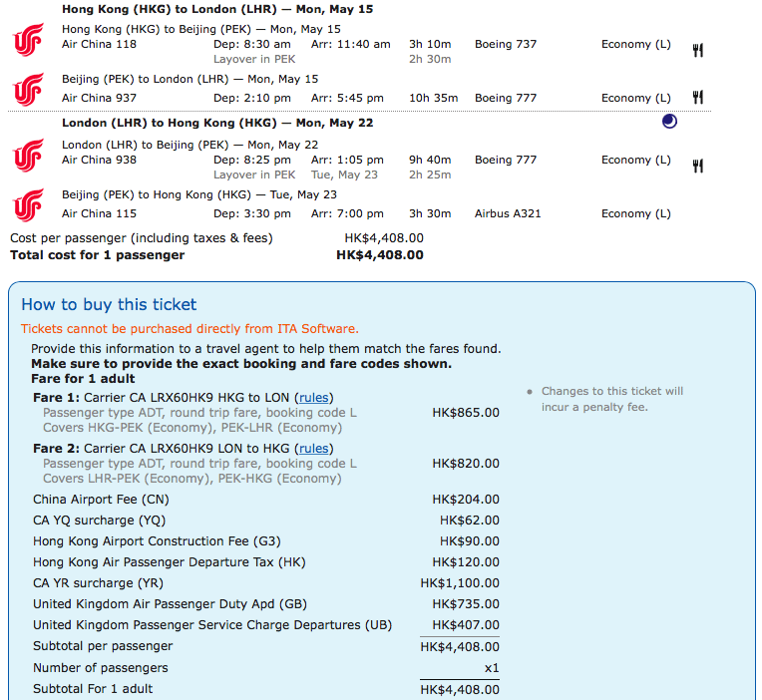Click Air China logo beside flight 937

tap(29, 90)
